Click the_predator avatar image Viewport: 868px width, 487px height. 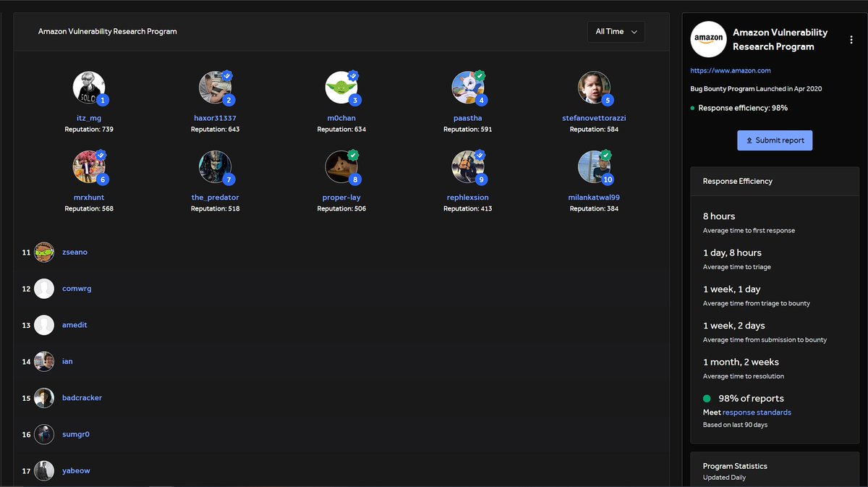point(215,167)
